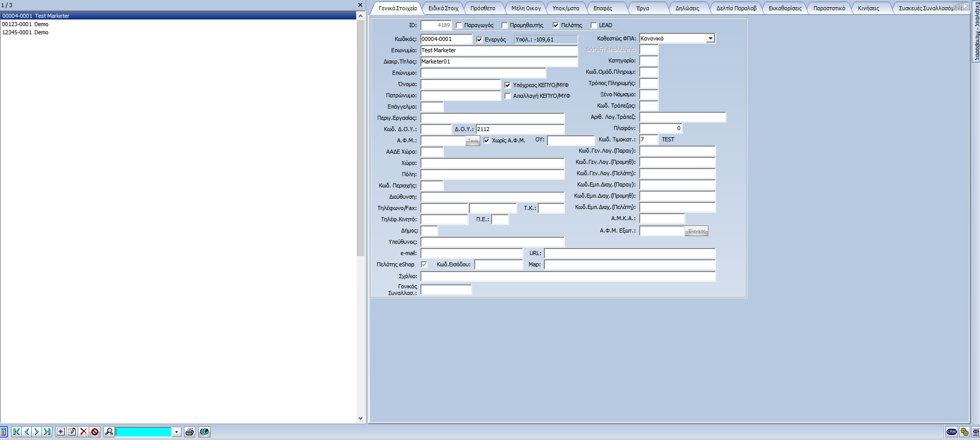Focus the cyan search input box

(x=143, y=432)
